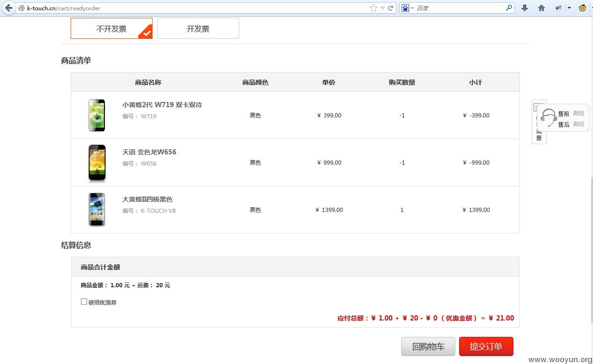
Task: Click the subtotal ¥ -999.00
Action: 476,163
